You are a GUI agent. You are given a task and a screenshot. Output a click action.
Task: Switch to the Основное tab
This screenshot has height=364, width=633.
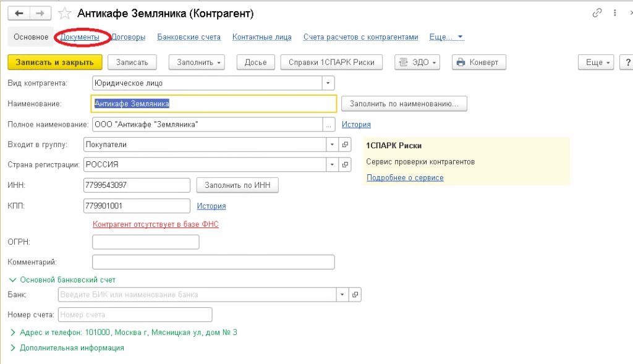tap(31, 37)
